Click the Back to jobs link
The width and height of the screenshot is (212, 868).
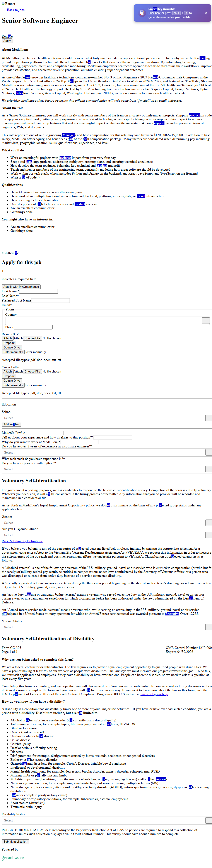coord(16,10)
